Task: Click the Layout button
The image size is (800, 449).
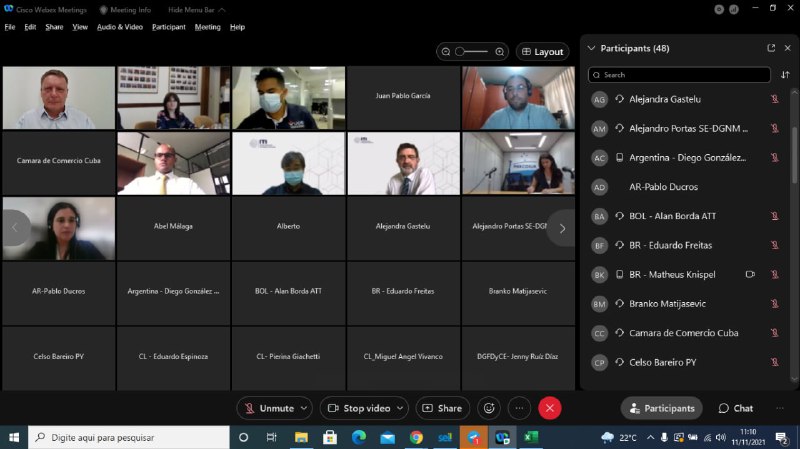Action: coord(542,51)
